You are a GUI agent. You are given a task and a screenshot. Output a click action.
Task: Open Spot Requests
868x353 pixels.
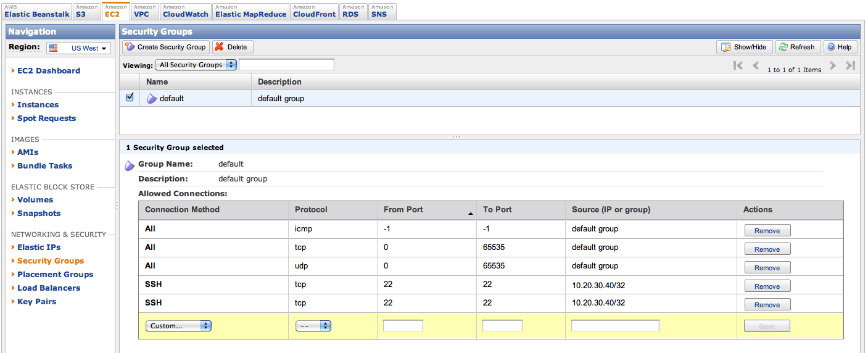tap(46, 118)
